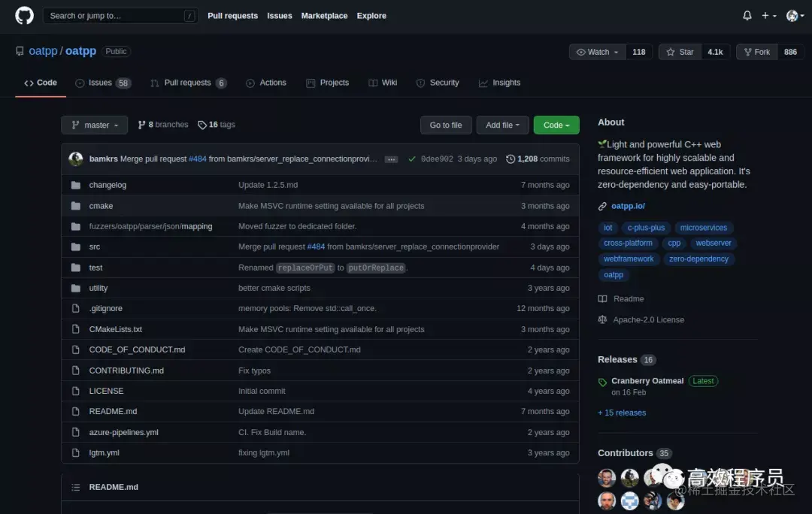The height and width of the screenshot is (514, 812).
Task: View the commit status checkmark
Action: [412, 159]
